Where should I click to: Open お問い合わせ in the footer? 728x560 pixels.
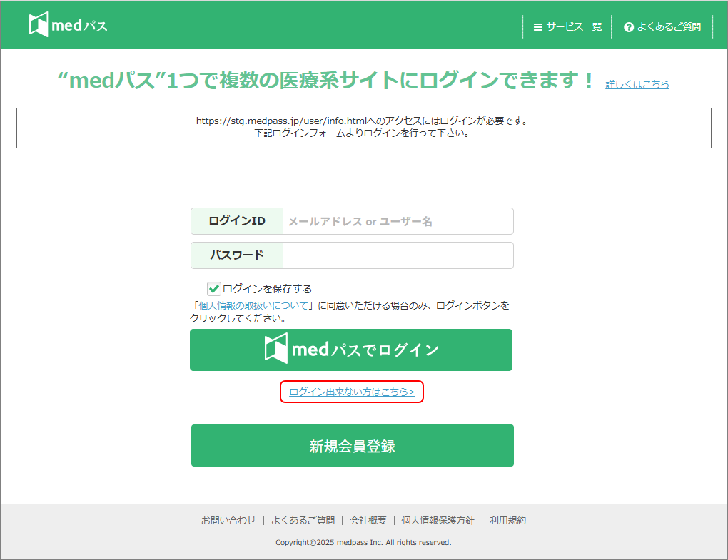pos(228,521)
